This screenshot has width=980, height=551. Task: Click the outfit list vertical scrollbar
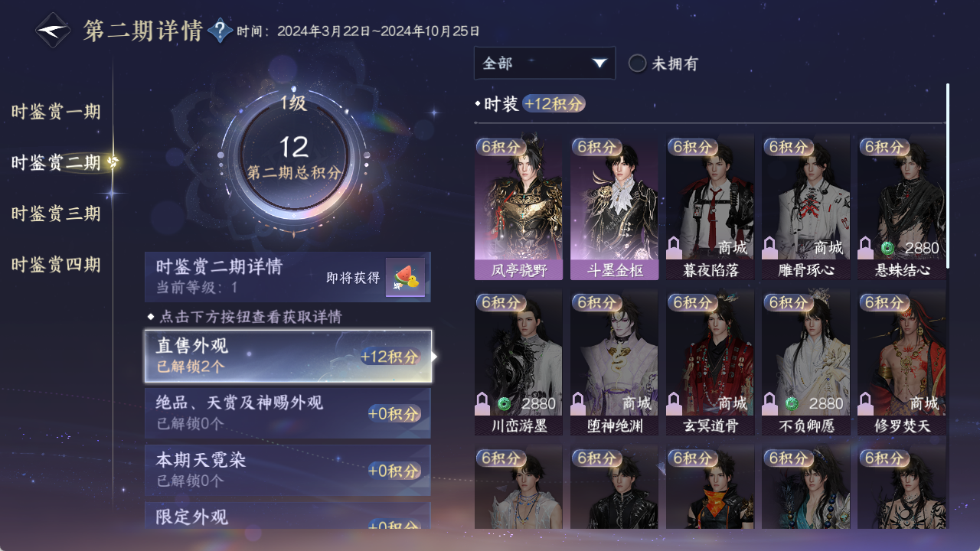948,176
